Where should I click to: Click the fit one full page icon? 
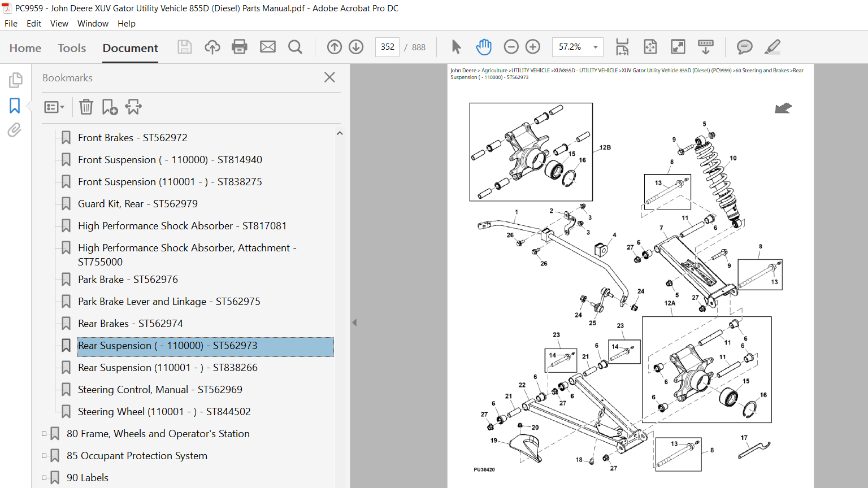650,47
